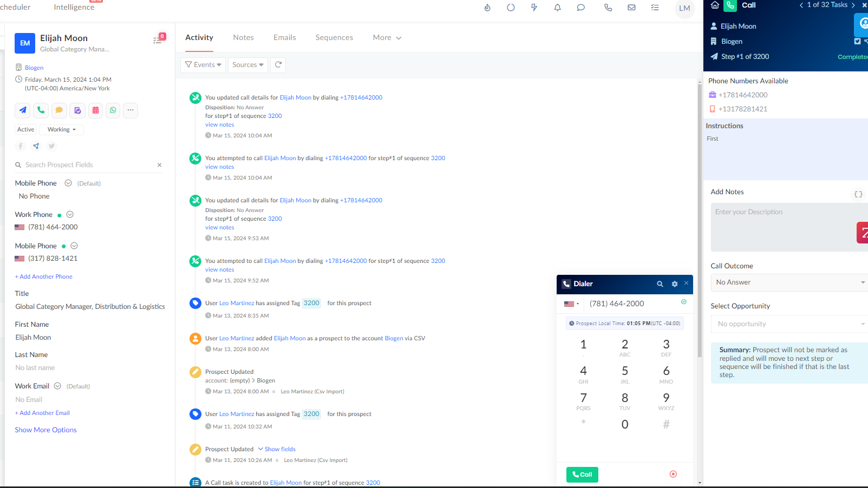The image size is (868, 488).
Task: Open dialer settings gear icon
Action: click(x=674, y=284)
